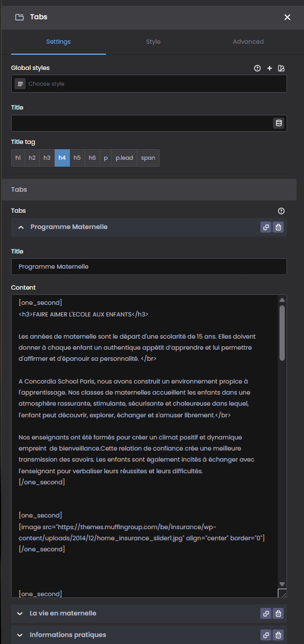
Task: Open the Choose style dropdown
Action: click(149, 84)
